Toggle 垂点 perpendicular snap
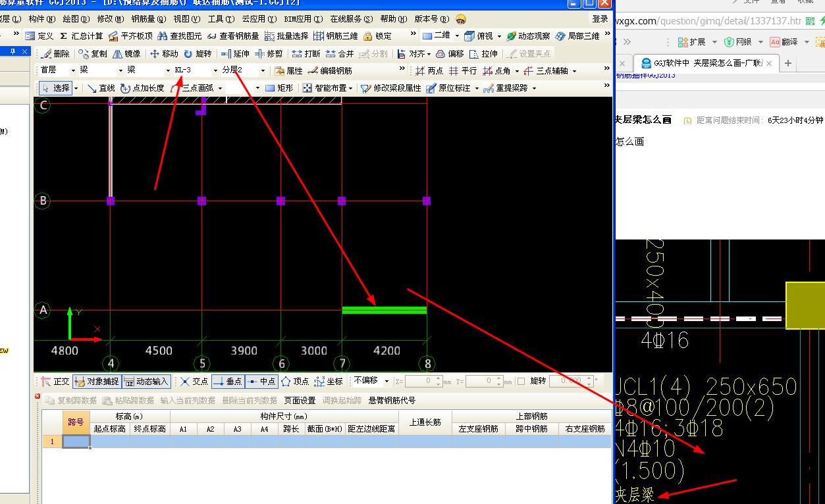 click(x=228, y=381)
